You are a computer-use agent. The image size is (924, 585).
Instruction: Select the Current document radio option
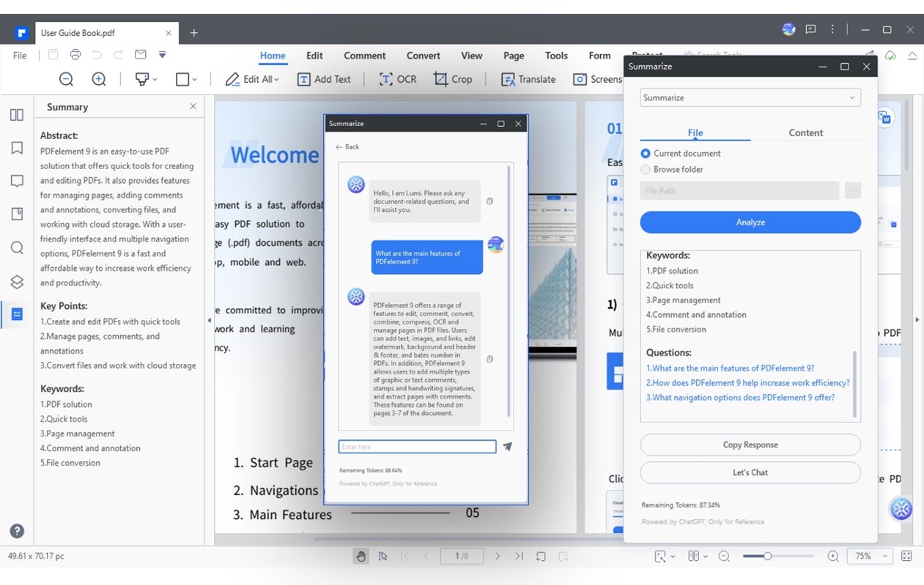point(646,154)
